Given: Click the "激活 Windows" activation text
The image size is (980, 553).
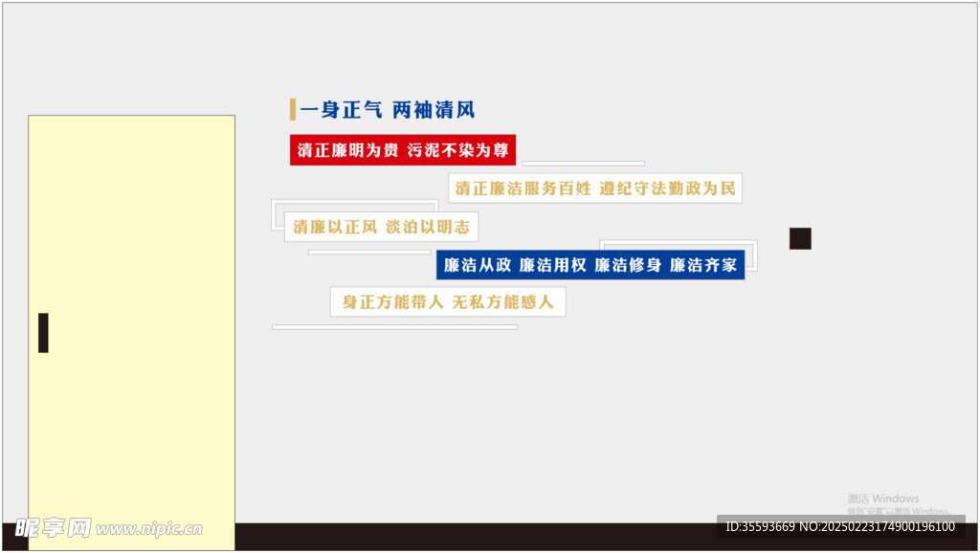Looking at the screenshot, I should pos(882,498).
